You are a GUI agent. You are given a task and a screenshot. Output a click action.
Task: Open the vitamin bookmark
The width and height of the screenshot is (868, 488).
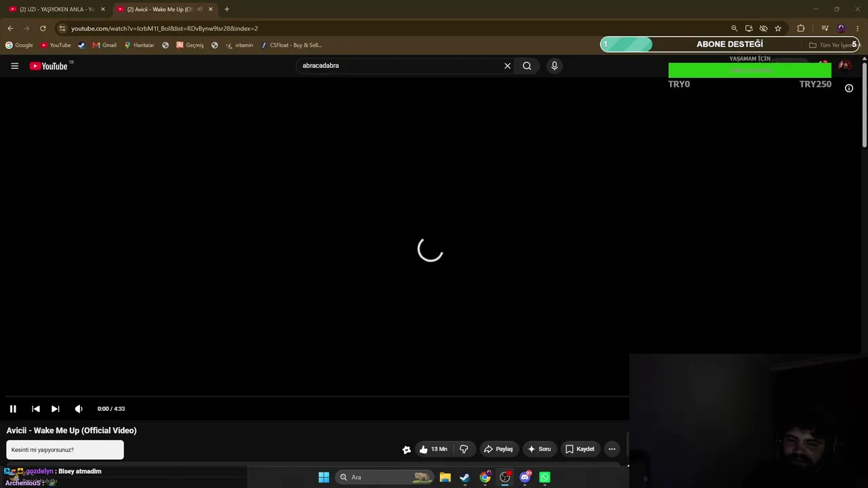[239, 45]
